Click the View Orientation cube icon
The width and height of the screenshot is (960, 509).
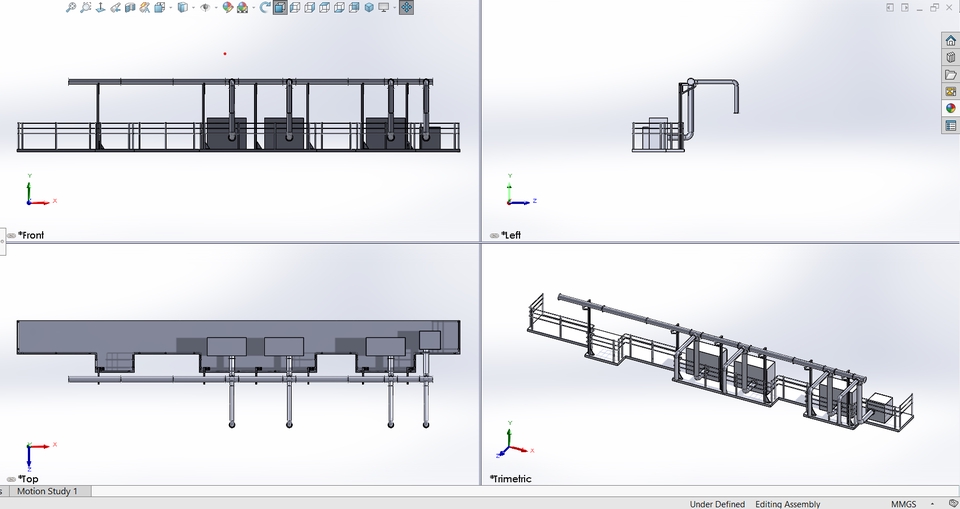pos(160,7)
